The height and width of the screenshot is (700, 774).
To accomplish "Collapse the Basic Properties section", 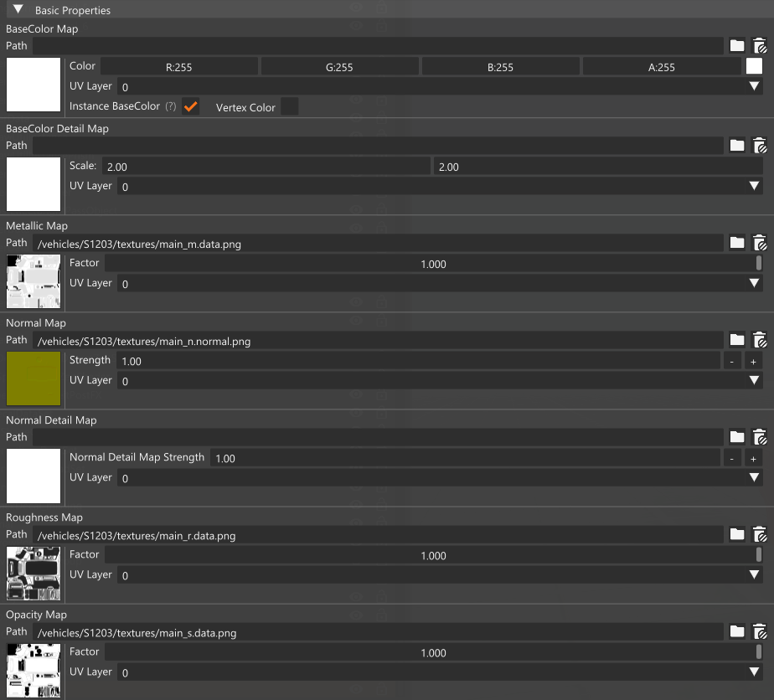I will (x=18, y=9).
